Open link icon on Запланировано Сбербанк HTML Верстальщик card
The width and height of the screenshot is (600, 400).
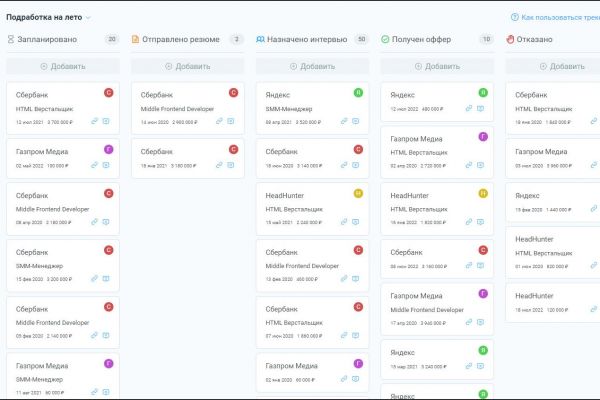point(94,121)
